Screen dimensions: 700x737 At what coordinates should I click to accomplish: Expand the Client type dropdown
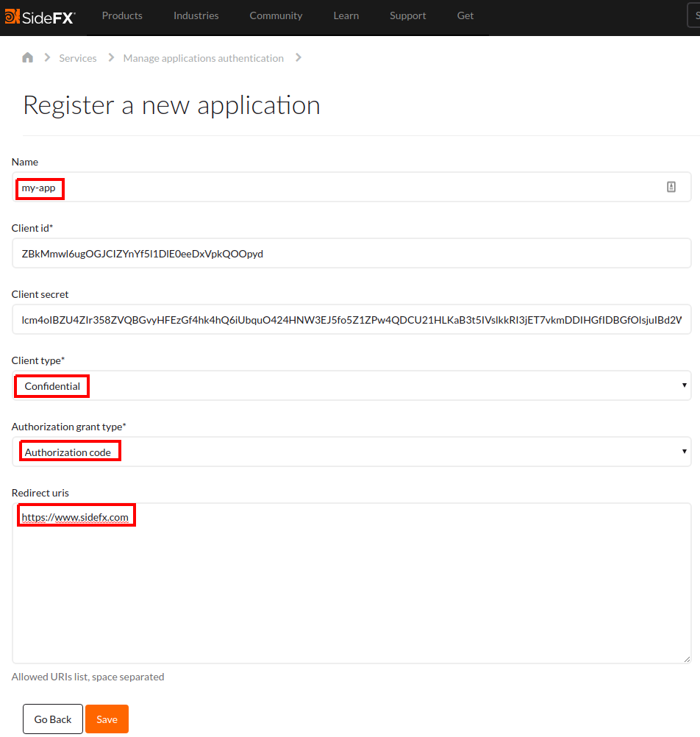351,386
